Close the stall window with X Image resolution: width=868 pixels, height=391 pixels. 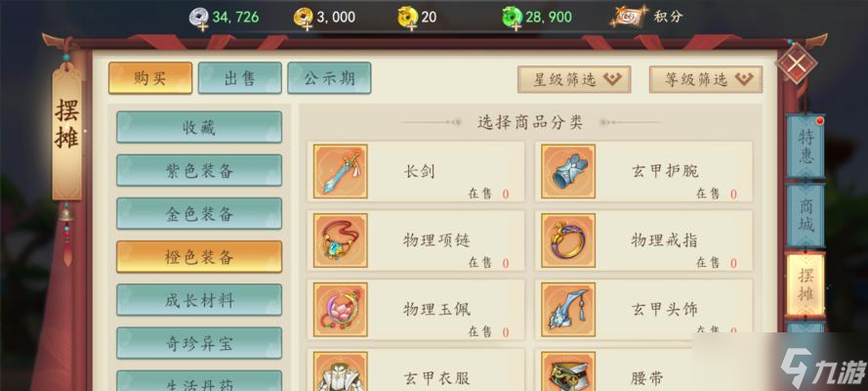pyautogui.click(x=797, y=64)
